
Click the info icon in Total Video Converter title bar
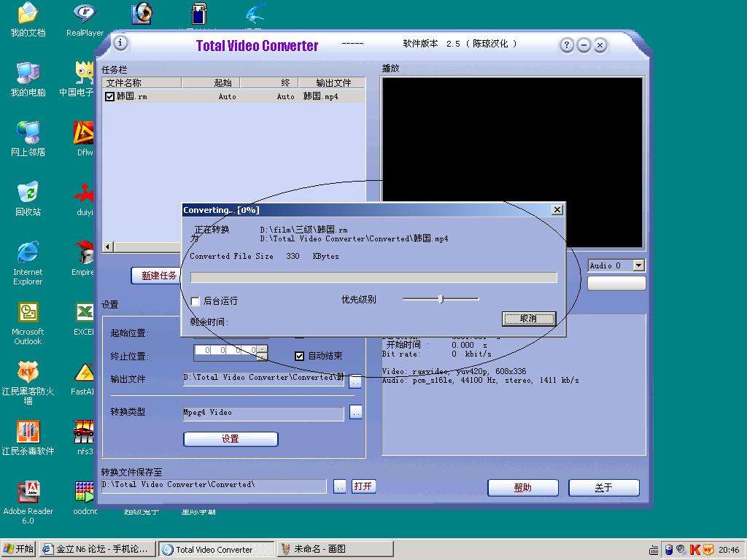point(120,43)
